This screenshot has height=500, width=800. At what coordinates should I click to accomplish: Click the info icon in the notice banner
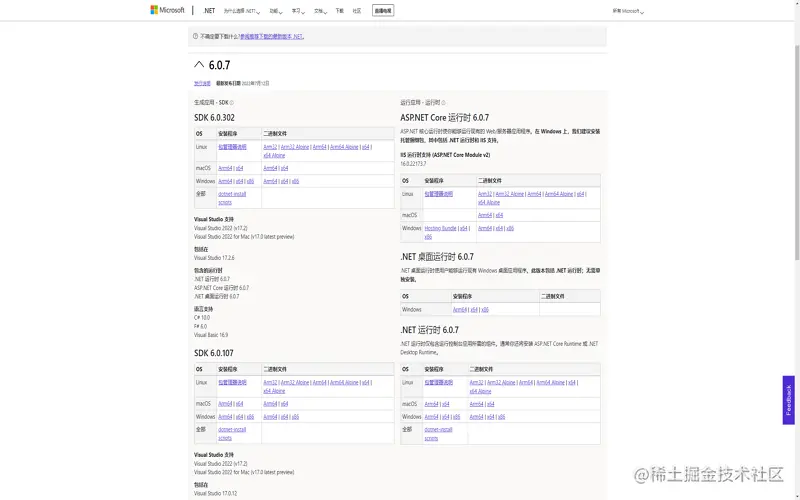coord(195,36)
